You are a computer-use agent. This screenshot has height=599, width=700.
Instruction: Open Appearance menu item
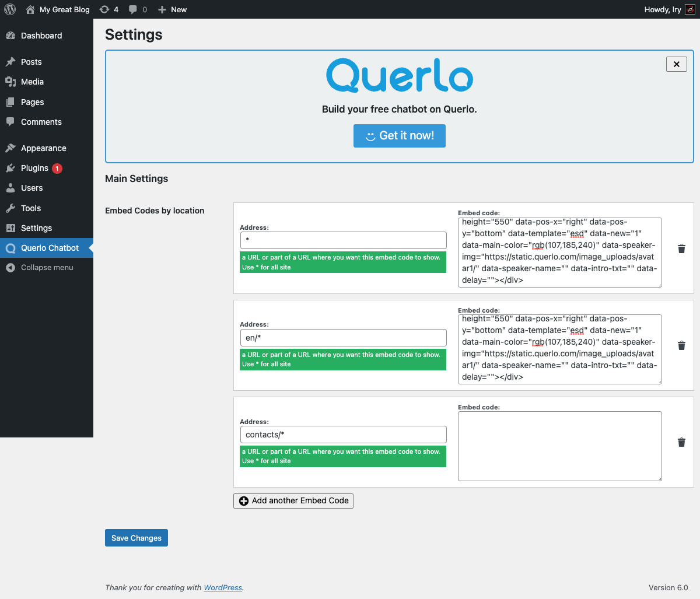click(x=47, y=148)
